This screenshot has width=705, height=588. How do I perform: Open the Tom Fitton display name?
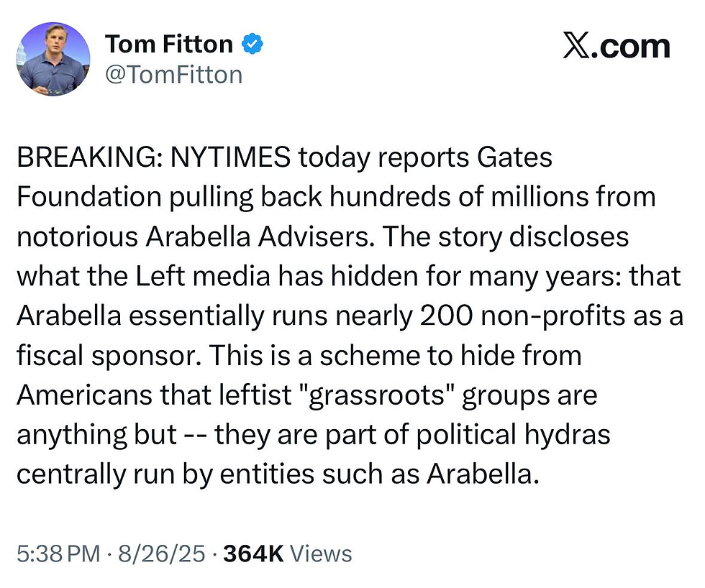tap(169, 45)
